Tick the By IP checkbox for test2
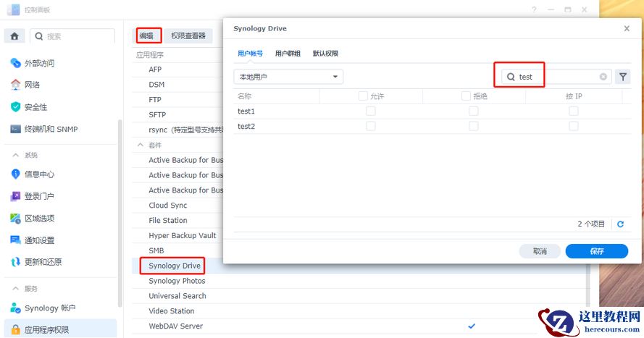This screenshot has width=644, height=338. (x=573, y=126)
